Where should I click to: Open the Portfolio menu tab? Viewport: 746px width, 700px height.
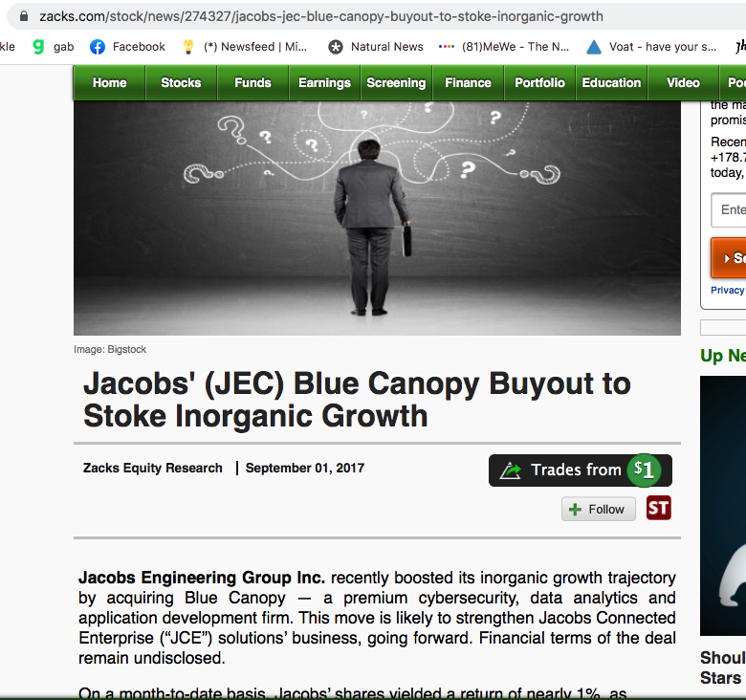(x=540, y=83)
